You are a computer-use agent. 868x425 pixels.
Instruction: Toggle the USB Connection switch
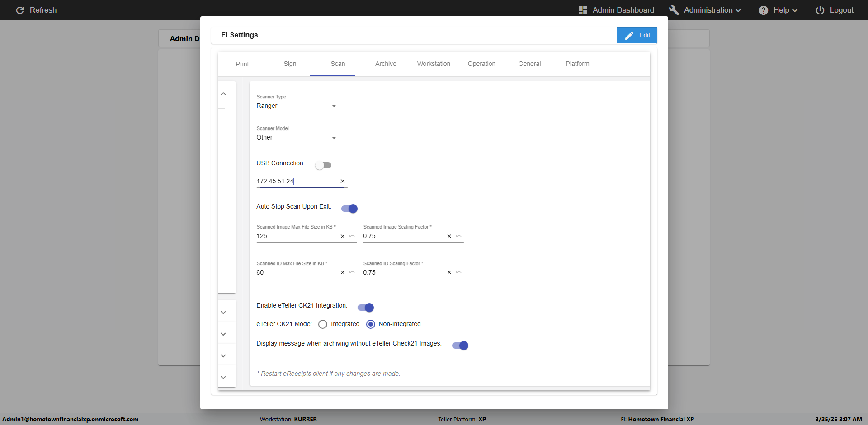pos(323,165)
